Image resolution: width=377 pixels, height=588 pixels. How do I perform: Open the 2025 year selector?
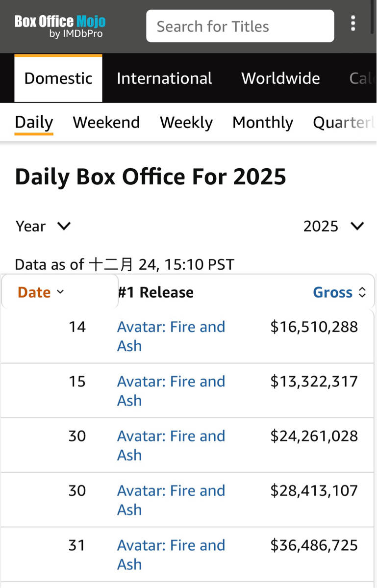(333, 226)
